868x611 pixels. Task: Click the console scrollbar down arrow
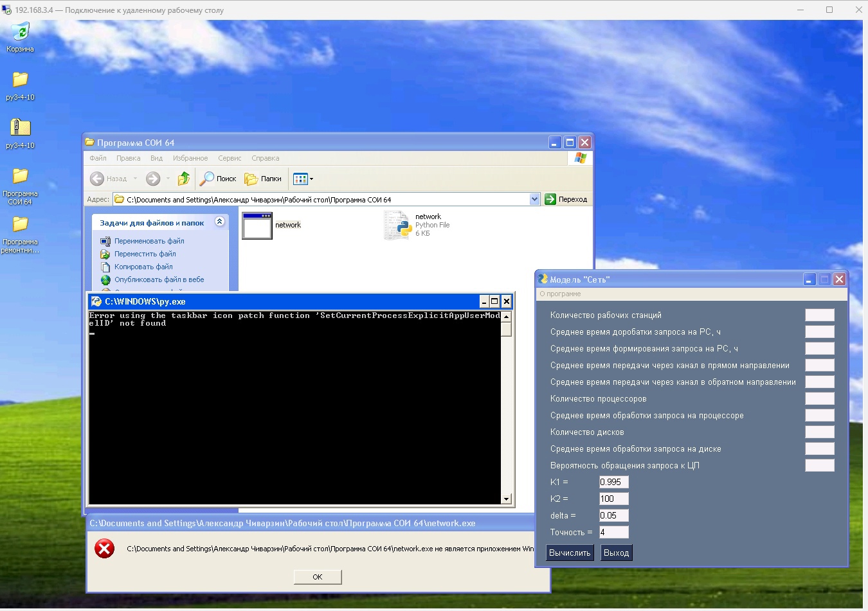[506, 499]
